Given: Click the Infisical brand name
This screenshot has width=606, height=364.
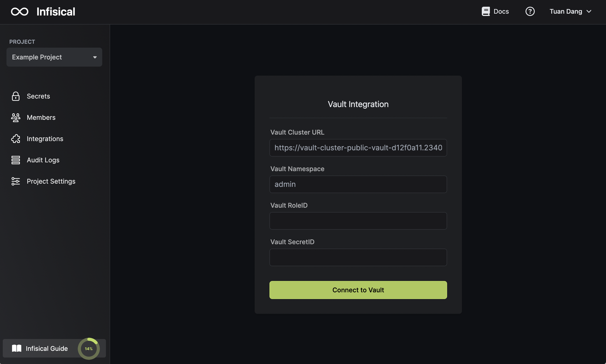Looking at the screenshot, I should coord(56,12).
